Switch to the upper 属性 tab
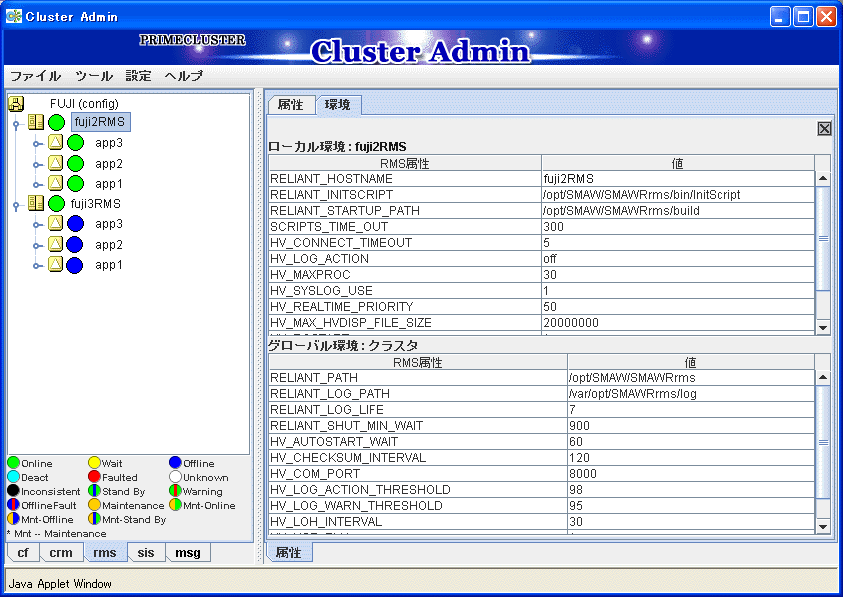 point(291,105)
